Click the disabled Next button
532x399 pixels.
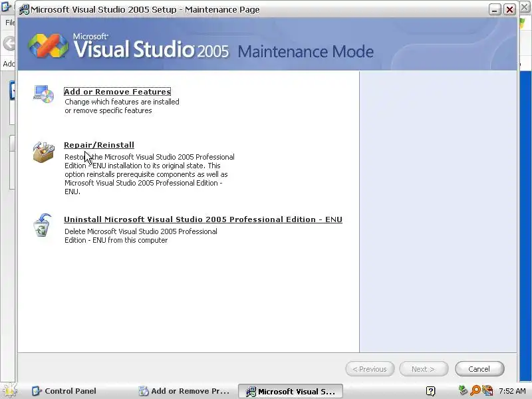[x=424, y=369]
